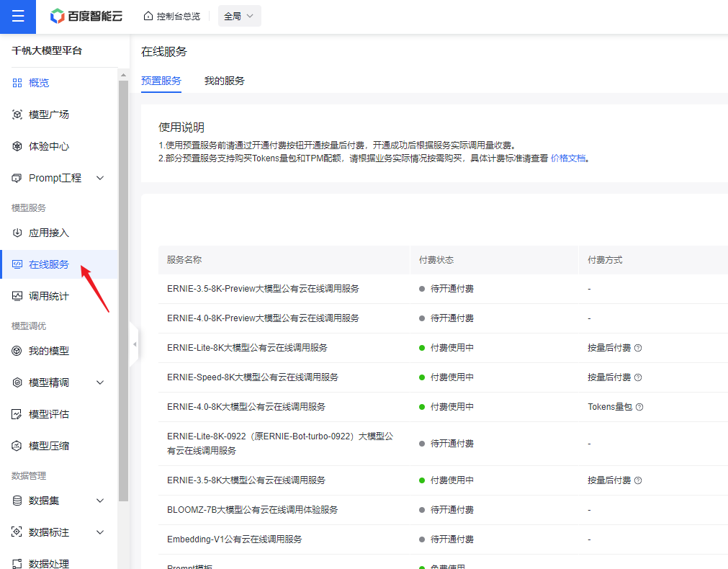The image size is (728, 569).
Task: Select 调用统计 in the sidebar
Action: click(49, 296)
